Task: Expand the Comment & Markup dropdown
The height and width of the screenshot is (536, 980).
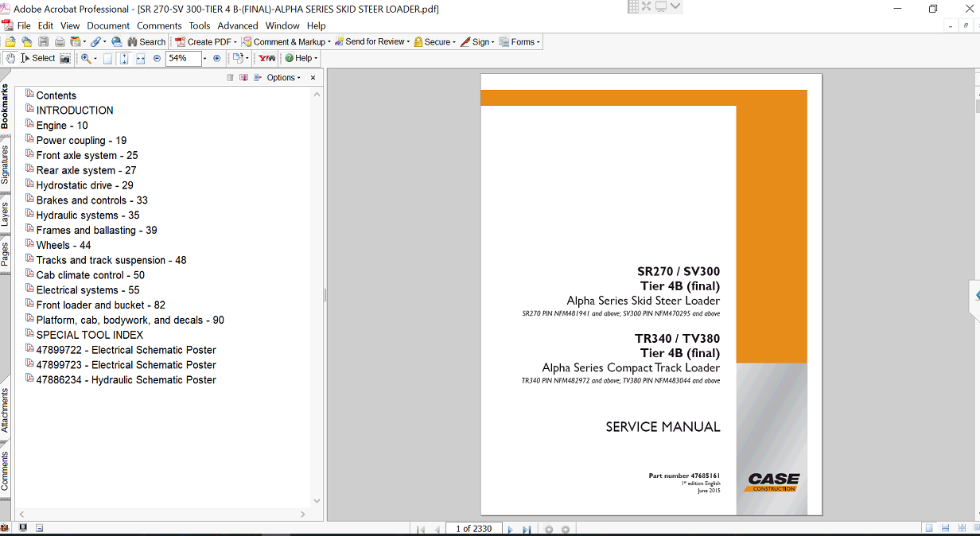Action: (x=328, y=42)
